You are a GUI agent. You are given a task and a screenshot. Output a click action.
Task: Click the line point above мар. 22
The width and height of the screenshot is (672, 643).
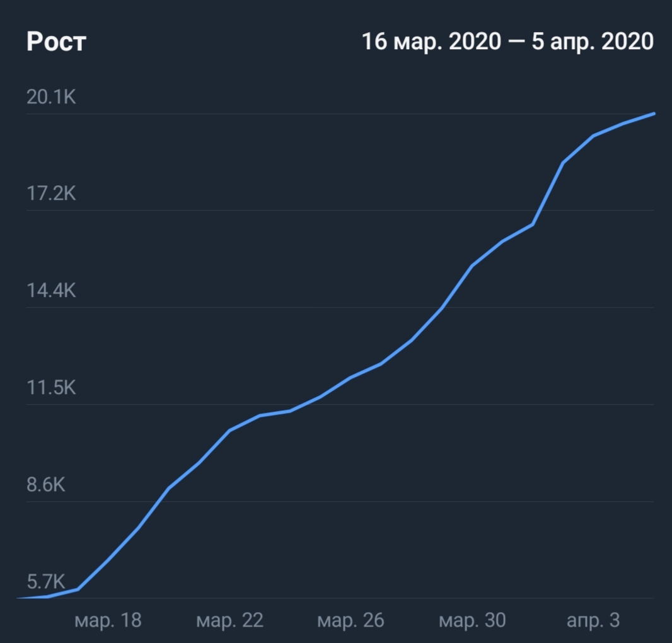229,431
